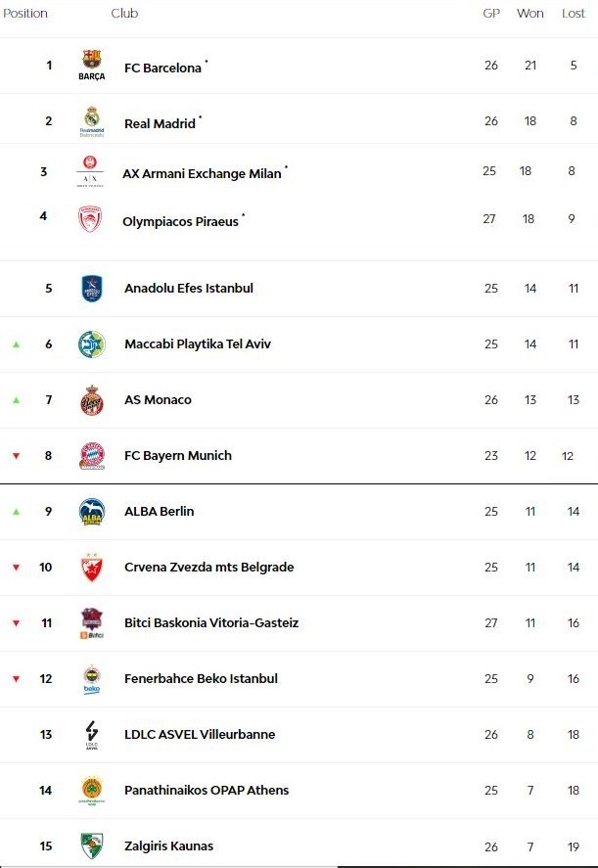Open the Fenerbahce Beko Istanbul team page
The height and width of the screenshot is (868, 598).
coord(201,679)
